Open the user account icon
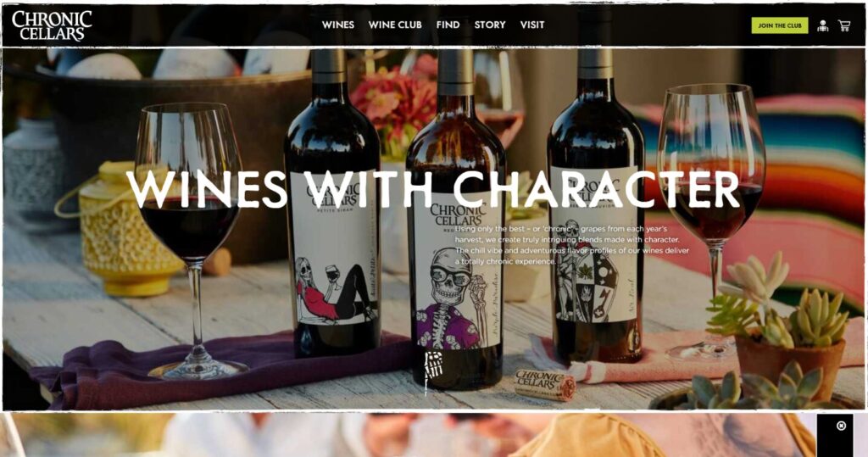The height and width of the screenshot is (457, 868). tap(822, 25)
